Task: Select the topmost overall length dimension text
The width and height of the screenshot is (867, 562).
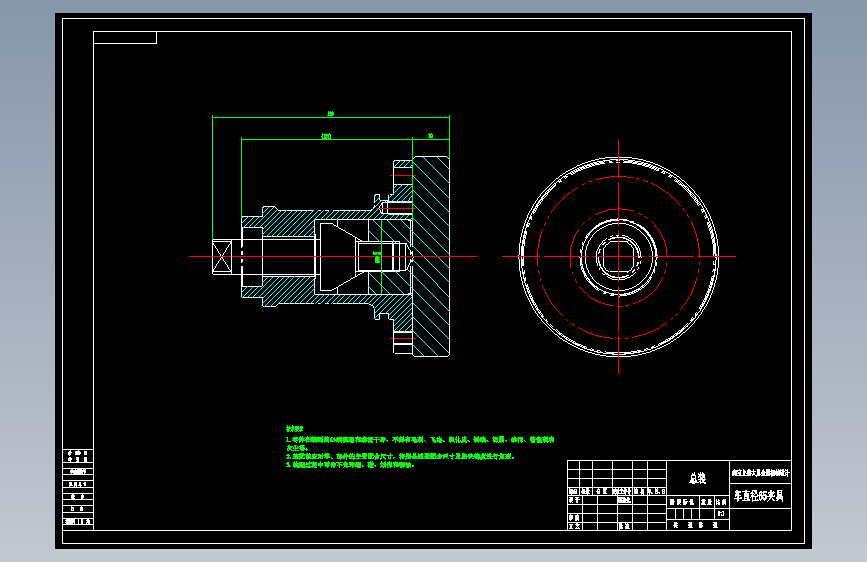Action: [x=331, y=113]
